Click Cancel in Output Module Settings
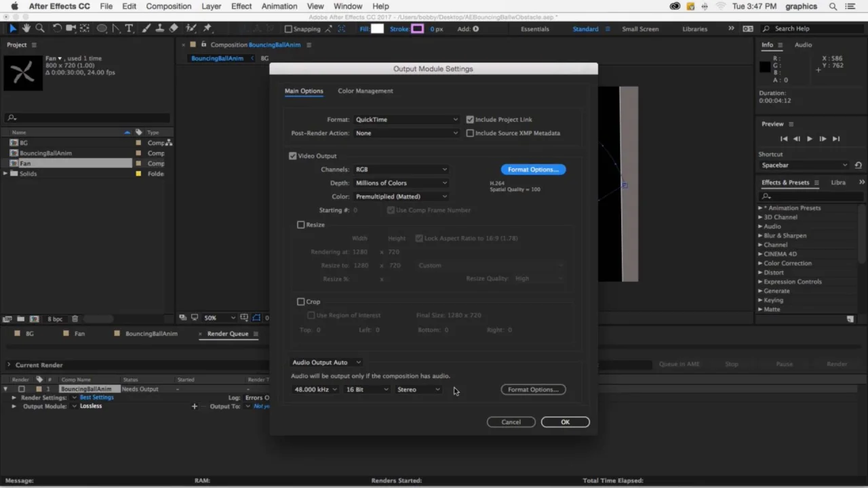This screenshot has width=868, height=488. click(511, 422)
